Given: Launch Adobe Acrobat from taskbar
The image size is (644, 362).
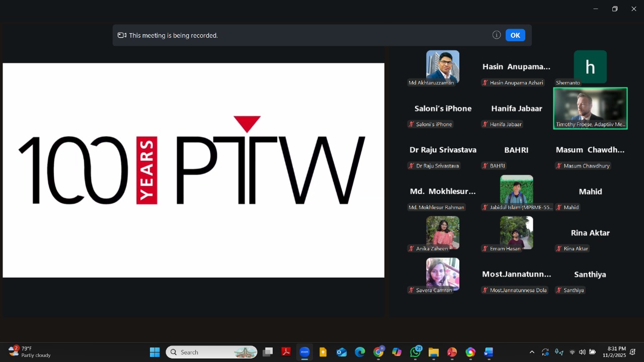Looking at the screenshot, I should (286, 352).
